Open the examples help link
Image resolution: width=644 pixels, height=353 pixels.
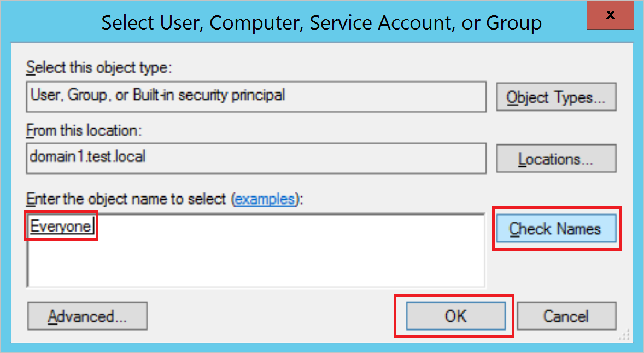pyautogui.click(x=265, y=199)
